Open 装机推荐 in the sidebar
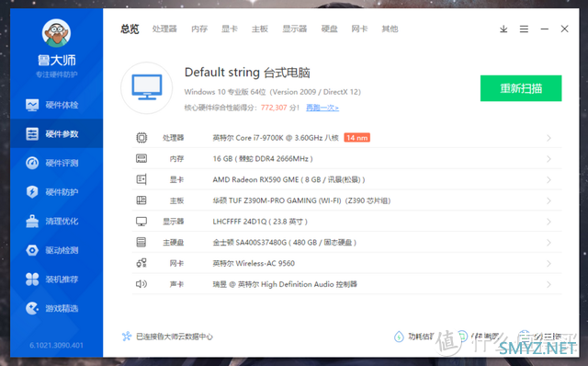588x366 pixels. point(56,279)
